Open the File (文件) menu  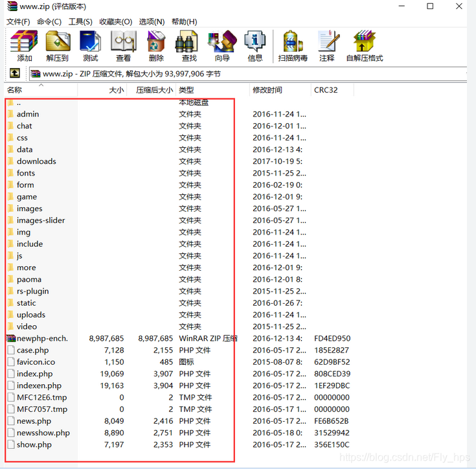[x=18, y=22]
